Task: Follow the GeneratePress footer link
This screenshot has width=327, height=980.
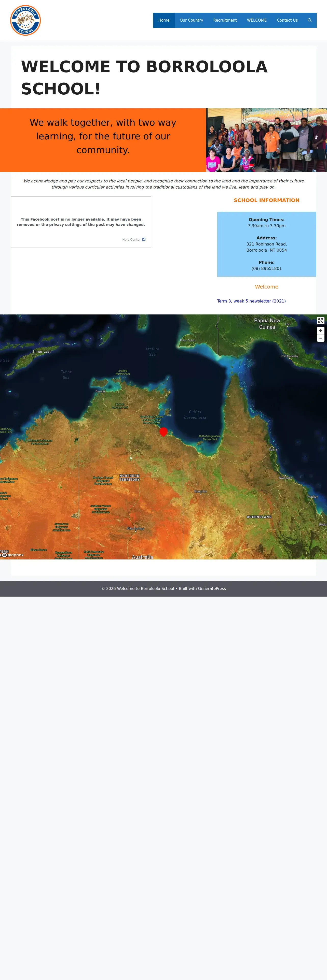Action: coord(212,588)
